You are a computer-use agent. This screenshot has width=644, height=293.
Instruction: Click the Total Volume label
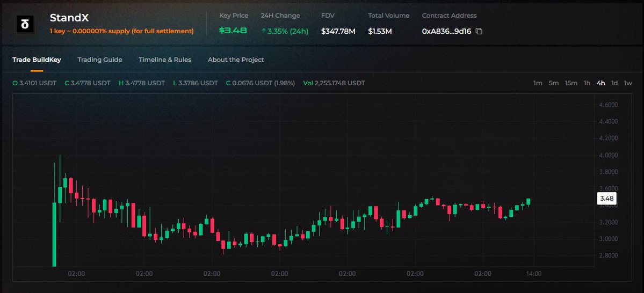click(388, 16)
